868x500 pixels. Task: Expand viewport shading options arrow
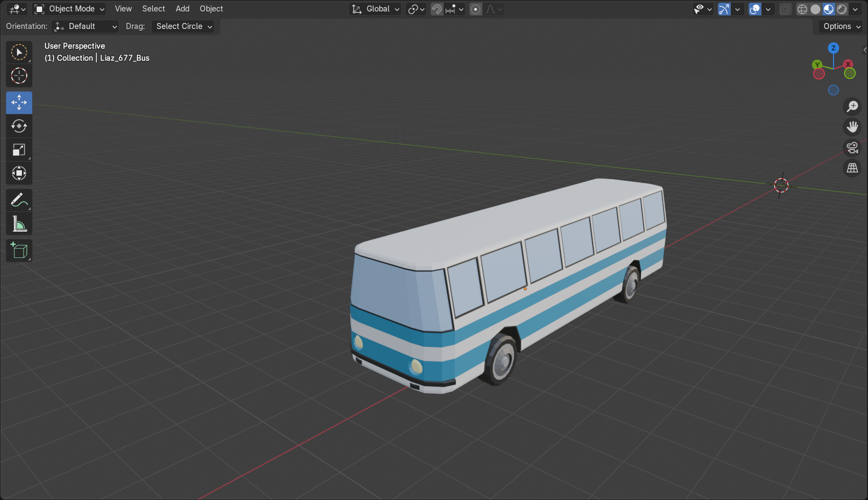pyautogui.click(x=855, y=9)
